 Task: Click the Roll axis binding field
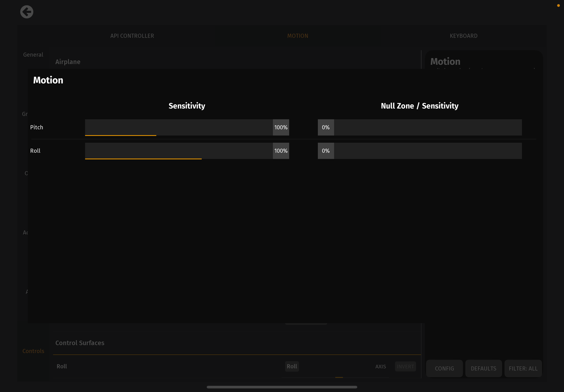(x=292, y=366)
